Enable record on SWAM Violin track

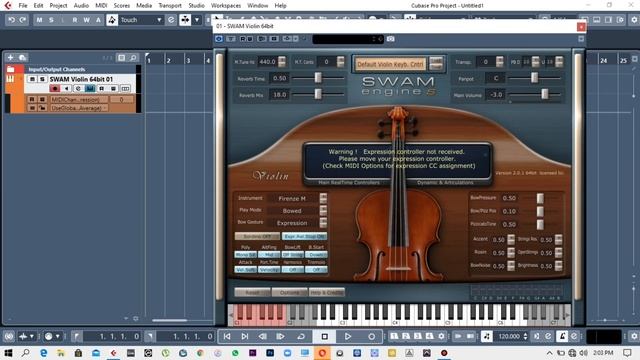tap(54, 89)
